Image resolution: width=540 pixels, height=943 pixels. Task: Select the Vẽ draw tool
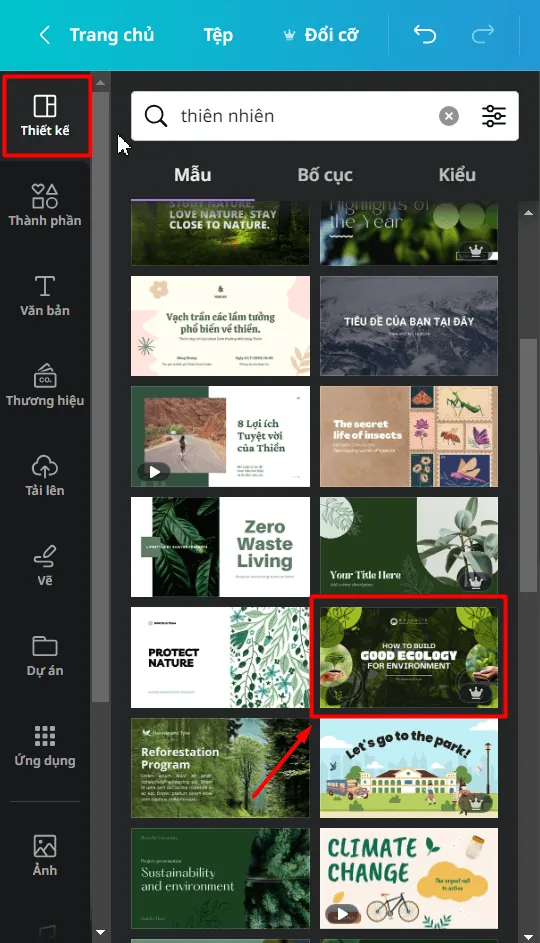45,565
